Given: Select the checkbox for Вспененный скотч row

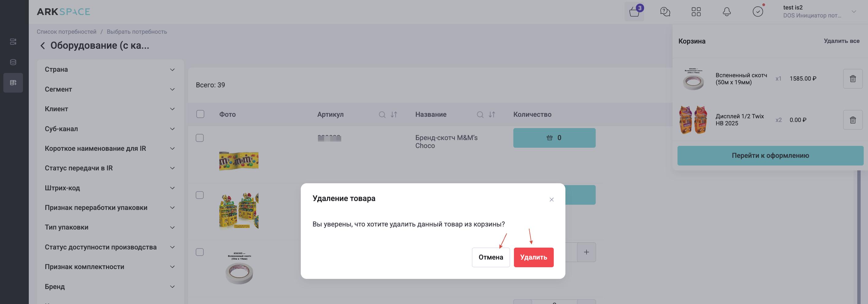Looking at the screenshot, I should pyautogui.click(x=200, y=252).
